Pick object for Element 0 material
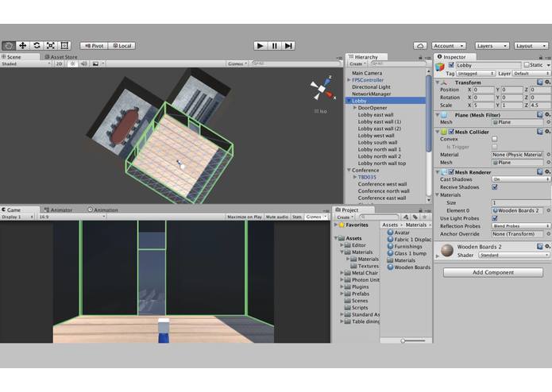 pyautogui.click(x=548, y=210)
